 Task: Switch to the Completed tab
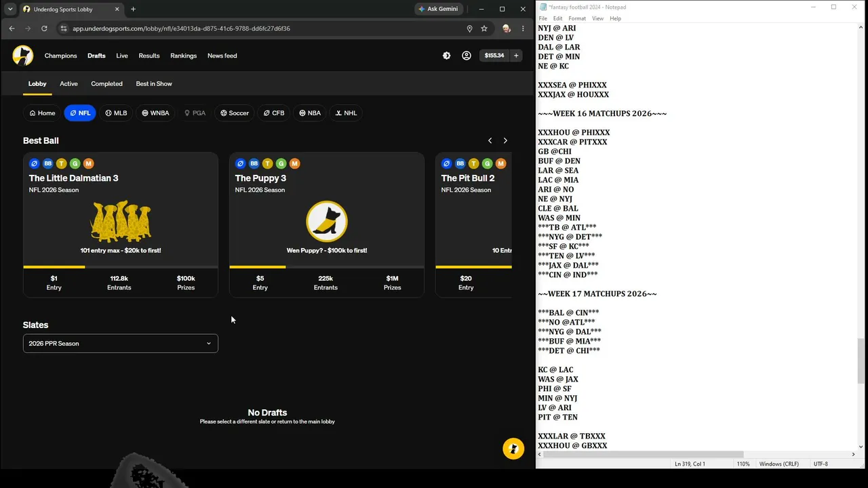point(106,83)
